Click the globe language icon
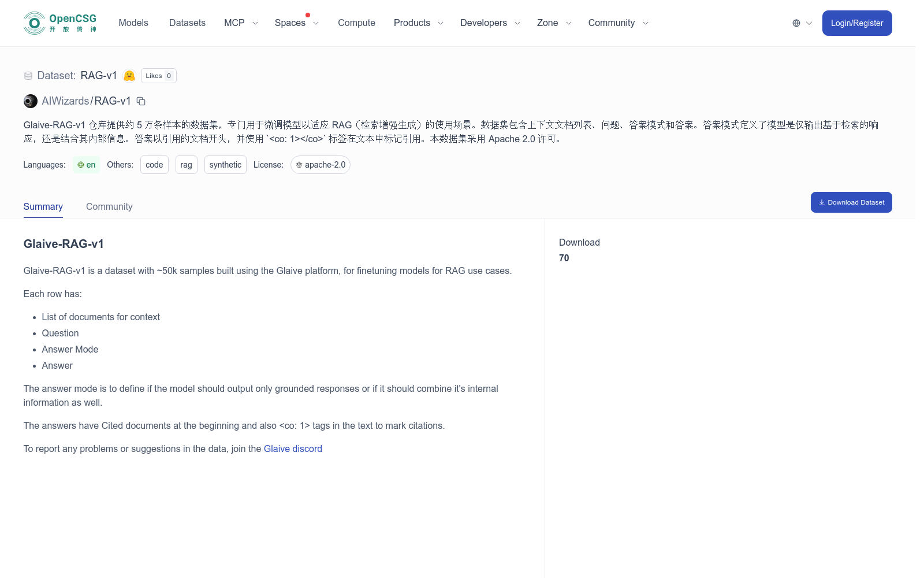Image resolution: width=924 pixels, height=578 pixels. coord(796,23)
